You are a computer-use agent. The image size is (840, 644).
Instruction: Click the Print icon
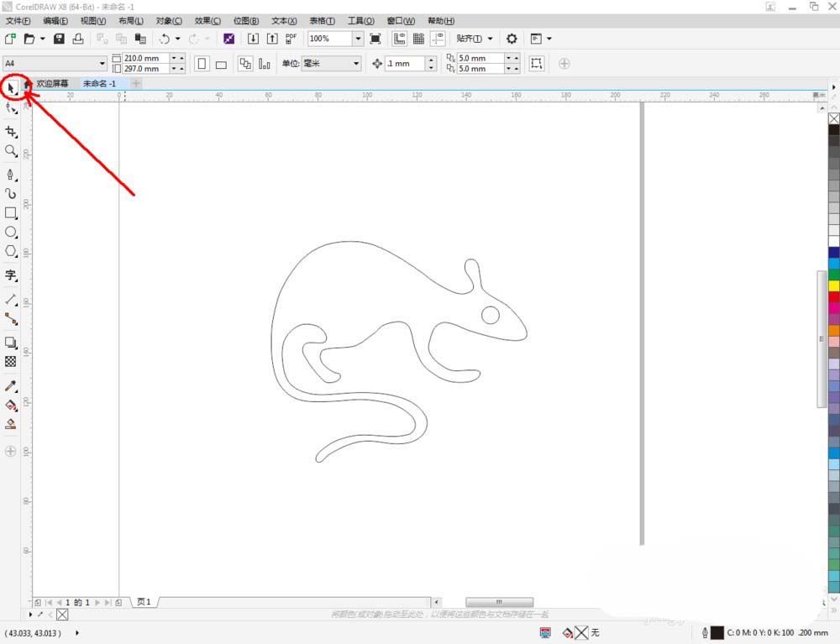(x=78, y=39)
